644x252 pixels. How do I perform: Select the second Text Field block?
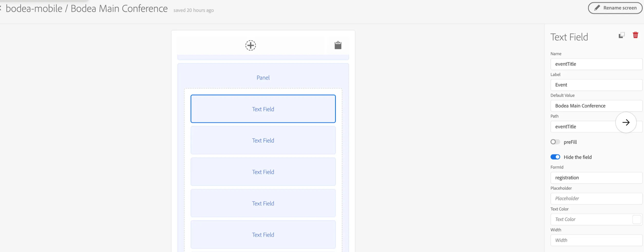click(263, 140)
